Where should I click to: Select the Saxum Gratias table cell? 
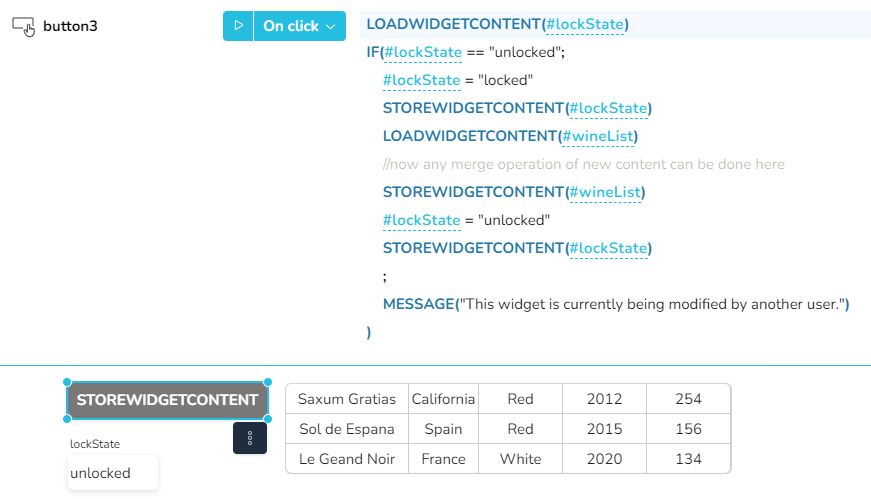347,399
